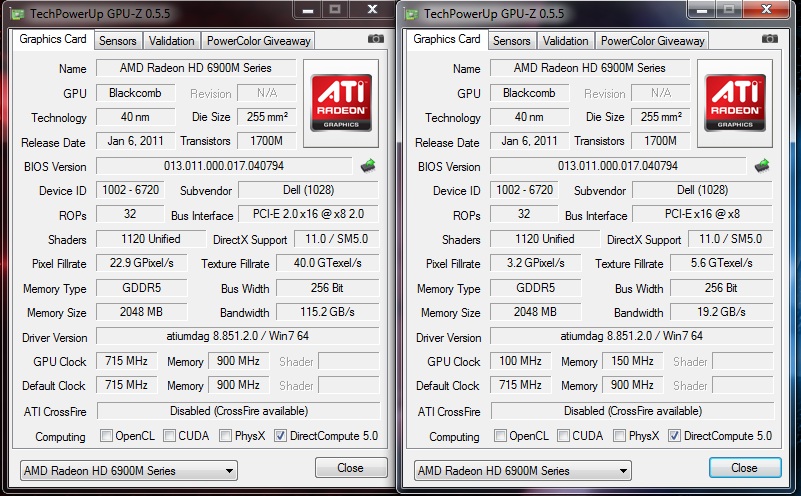Click GPU Clock value 100 MHz in right window
The height and width of the screenshot is (496, 801).
pos(520,361)
